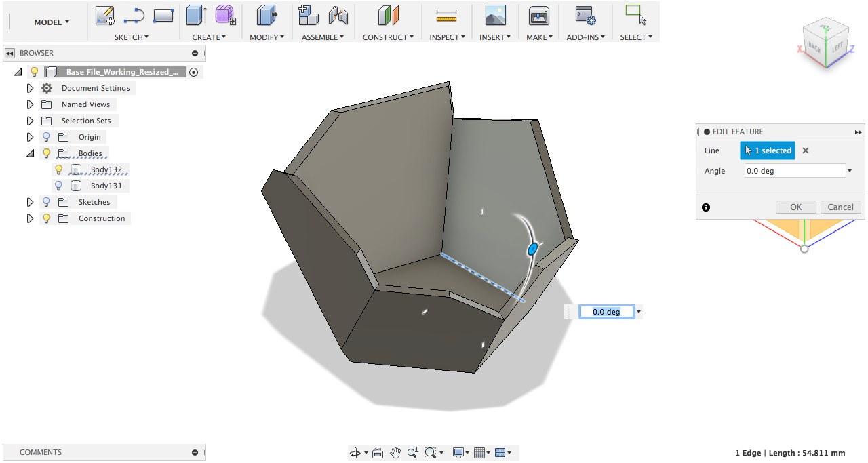Expand the Construction folder node
Viewport: 868px width, 463px height.
coord(30,218)
